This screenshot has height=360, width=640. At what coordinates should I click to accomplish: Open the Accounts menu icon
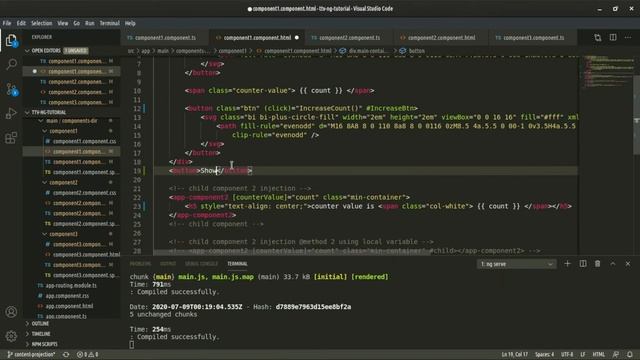point(11,312)
